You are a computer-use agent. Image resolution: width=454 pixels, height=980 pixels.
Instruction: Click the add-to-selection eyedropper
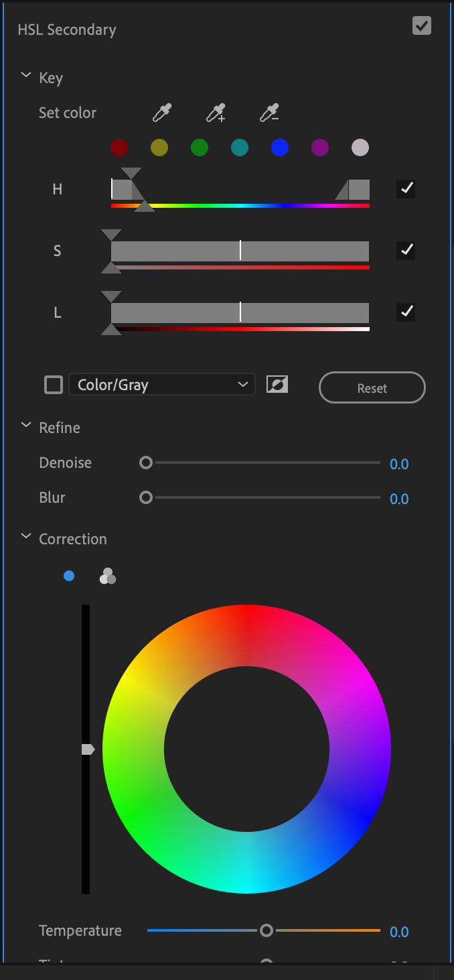216,113
